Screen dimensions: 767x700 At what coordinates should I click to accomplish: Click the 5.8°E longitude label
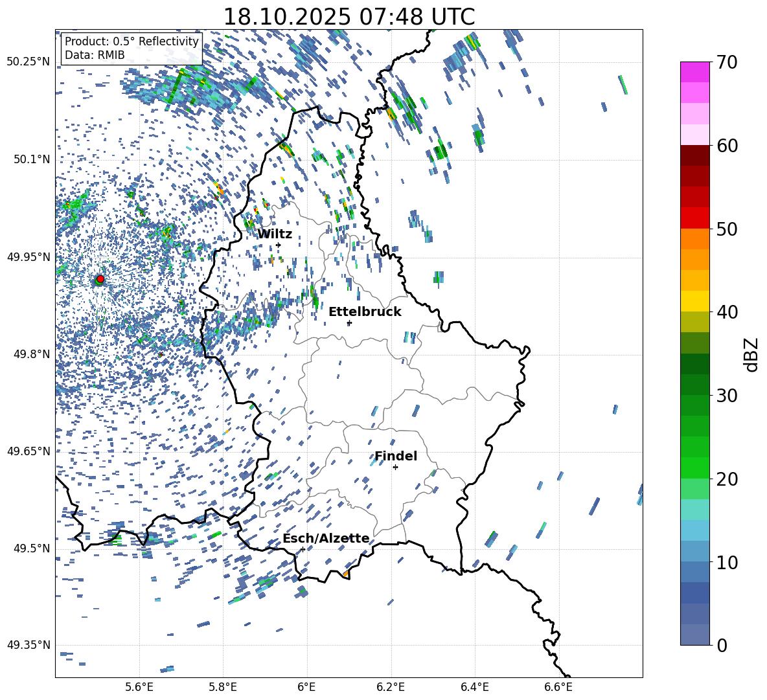point(223,687)
